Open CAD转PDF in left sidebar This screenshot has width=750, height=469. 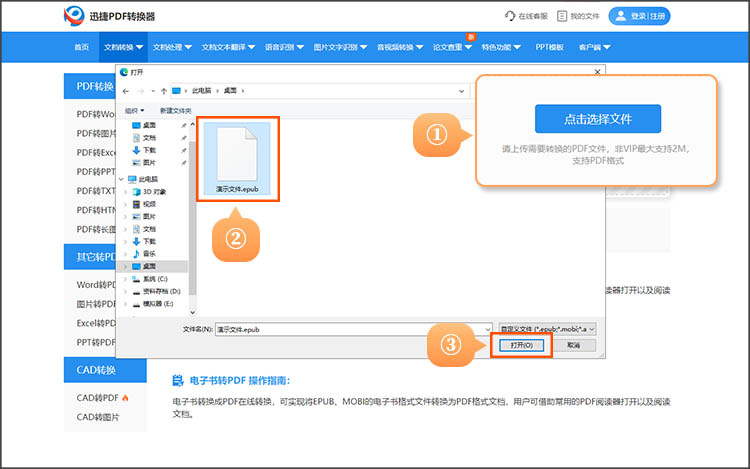pos(98,398)
